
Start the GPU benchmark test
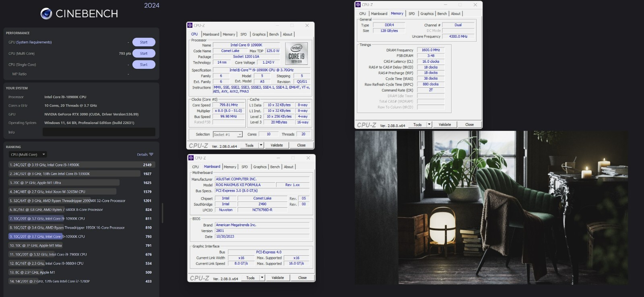[144, 42]
